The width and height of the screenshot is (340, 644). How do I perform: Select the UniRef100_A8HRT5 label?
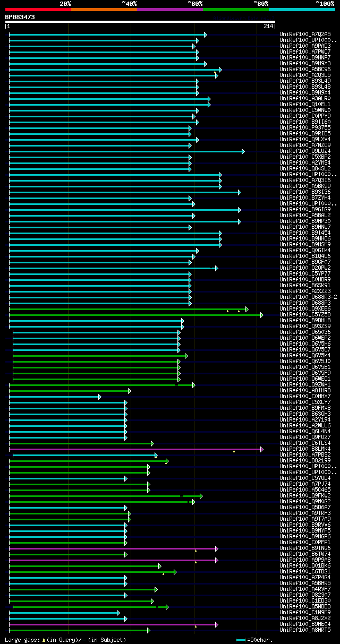306,630
